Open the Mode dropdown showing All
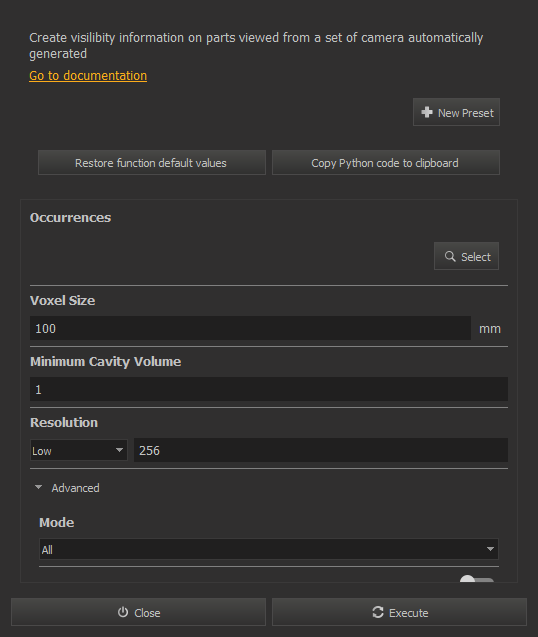The width and height of the screenshot is (538, 637). click(x=269, y=549)
